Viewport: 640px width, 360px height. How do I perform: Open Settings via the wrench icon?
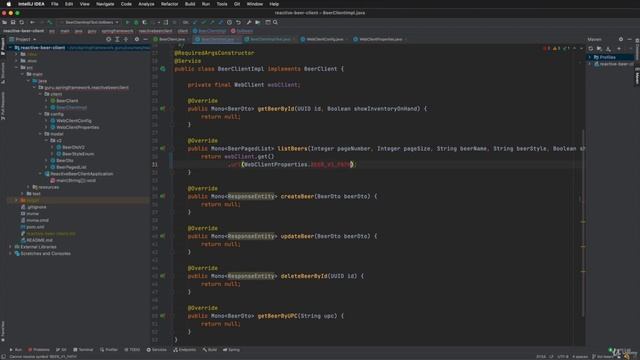[249, 22]
